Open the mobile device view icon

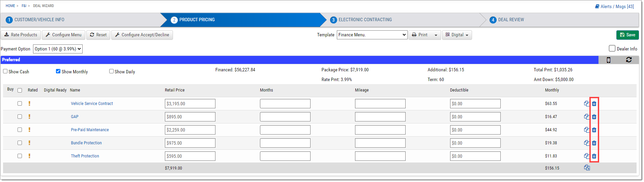point(609,60)
